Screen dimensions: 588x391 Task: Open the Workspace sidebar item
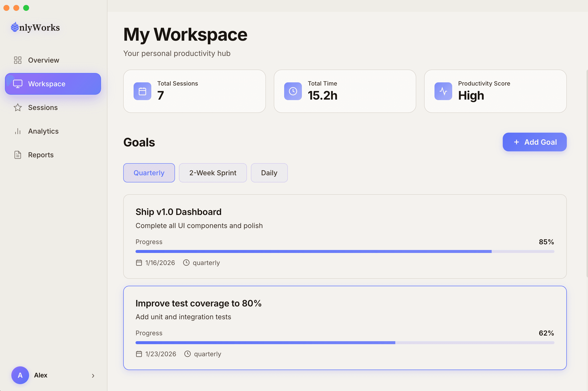click(x=53, y=84)
